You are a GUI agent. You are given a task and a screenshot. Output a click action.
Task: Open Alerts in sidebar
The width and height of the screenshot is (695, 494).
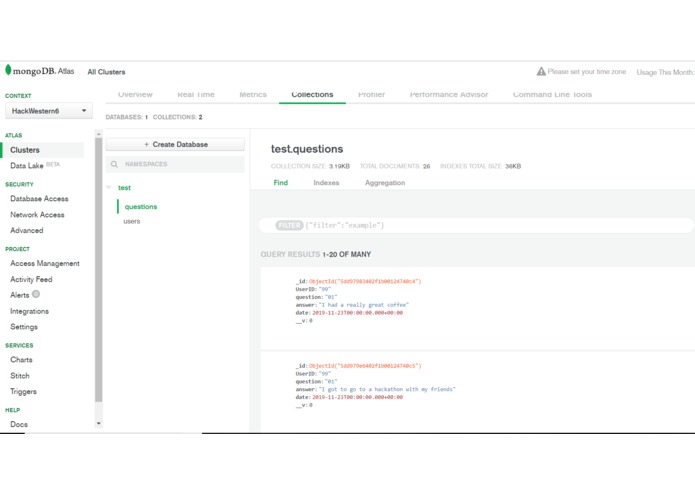click(20, 295)
